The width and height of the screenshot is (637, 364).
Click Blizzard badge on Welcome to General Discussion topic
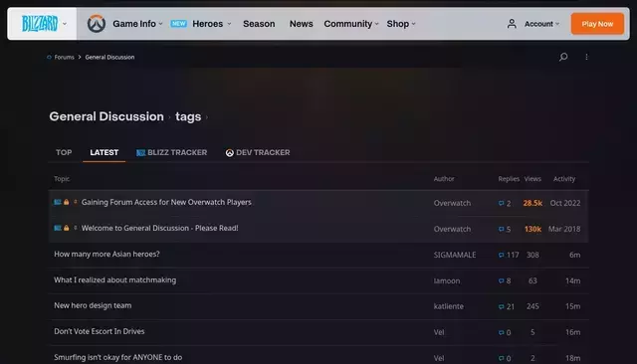pos(58,228)
